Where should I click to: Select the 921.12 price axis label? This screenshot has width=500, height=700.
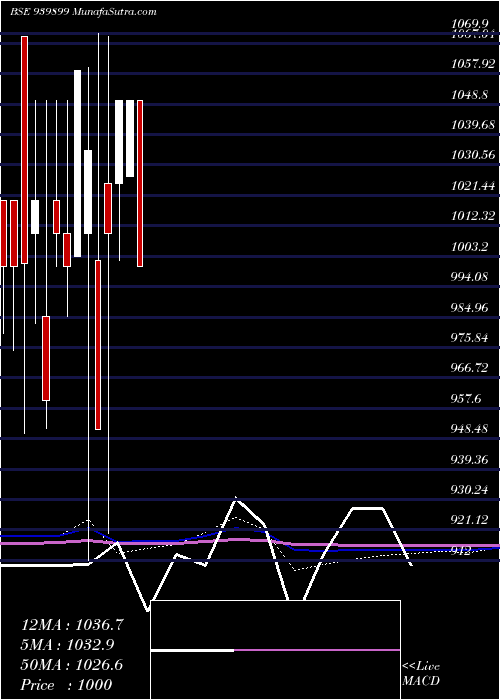tap(469, 521)
